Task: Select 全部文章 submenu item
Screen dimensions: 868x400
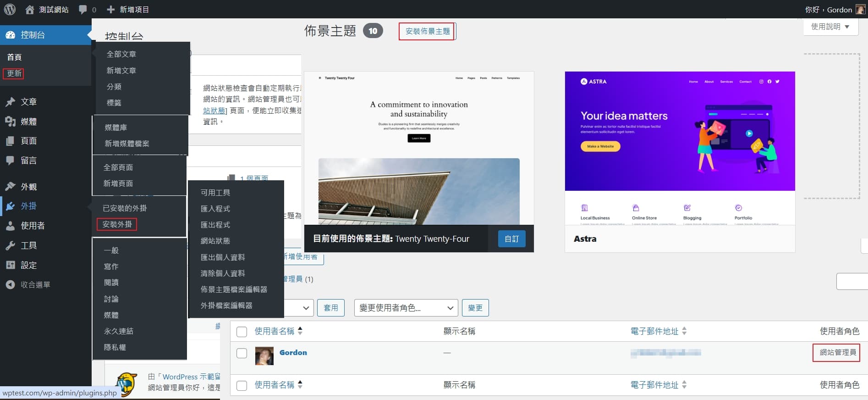Action: point(121,54)
